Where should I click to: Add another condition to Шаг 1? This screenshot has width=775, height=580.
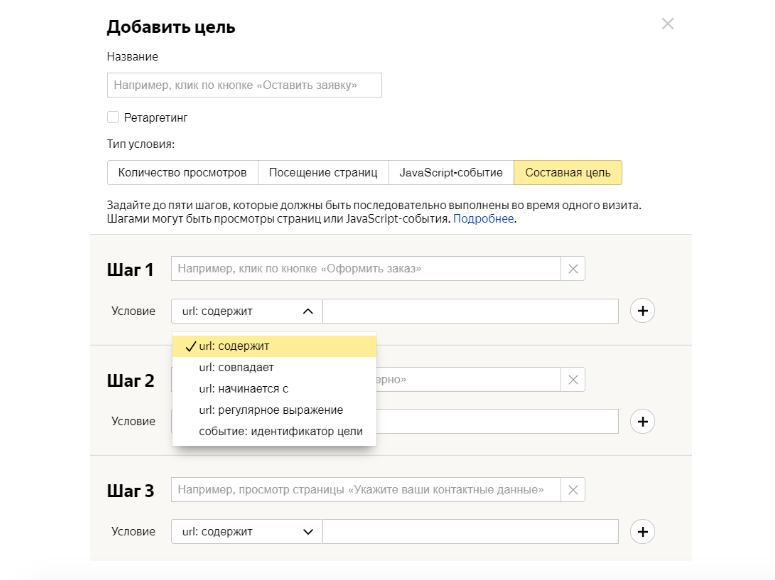coord(643,311)
